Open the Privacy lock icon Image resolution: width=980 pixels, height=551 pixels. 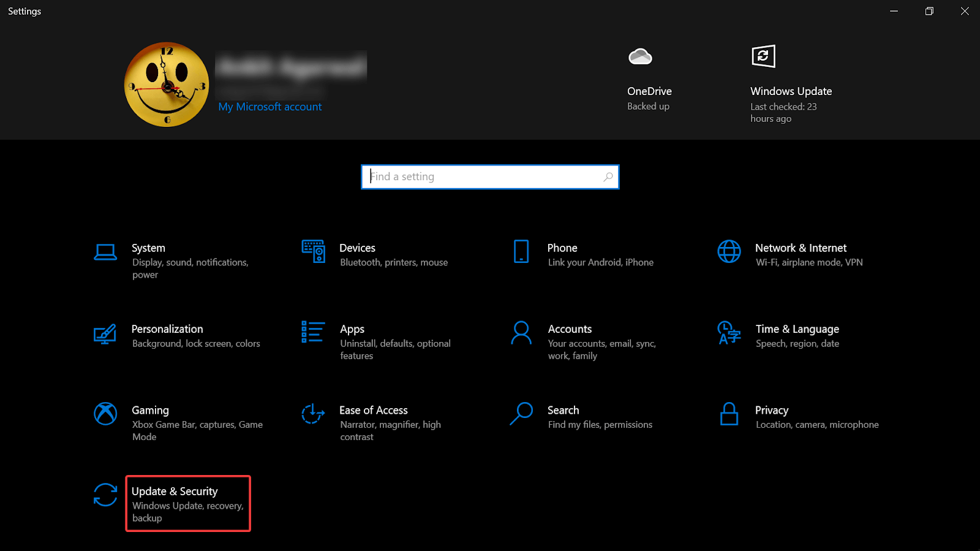click(x=729, y=414)
